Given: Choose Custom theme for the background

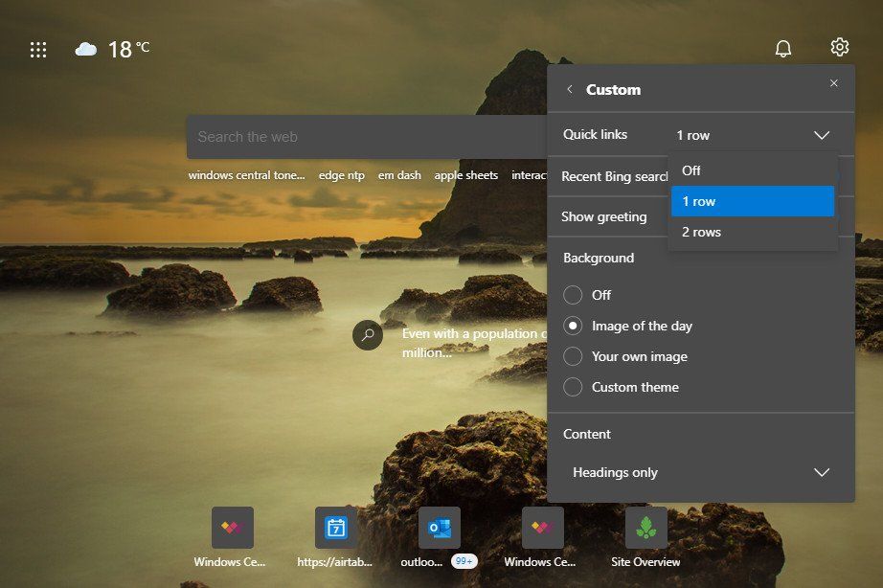Looking at the screenshot, I should (x=573, y=387).
